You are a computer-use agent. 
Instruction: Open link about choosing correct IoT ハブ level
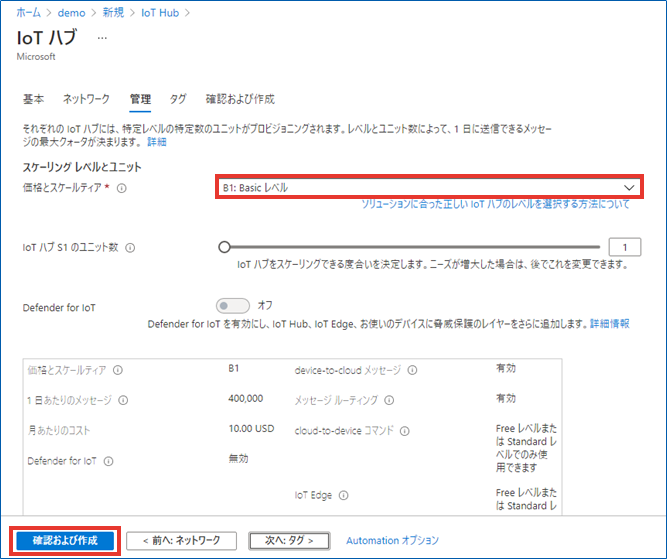[x=495, y=204]
